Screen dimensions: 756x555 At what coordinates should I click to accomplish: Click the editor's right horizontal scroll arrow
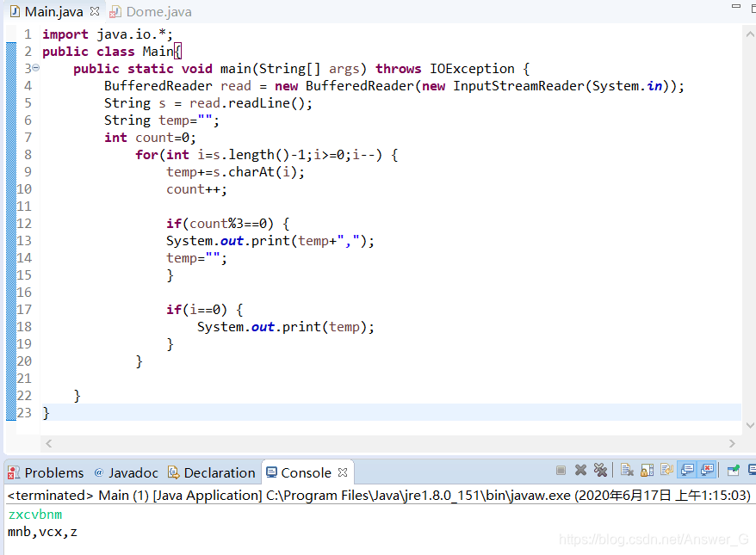click(732, 444)
